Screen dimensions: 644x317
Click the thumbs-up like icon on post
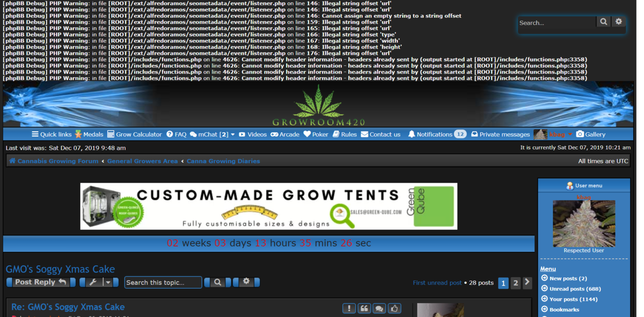pyautogui.click(x=394, y=308)
